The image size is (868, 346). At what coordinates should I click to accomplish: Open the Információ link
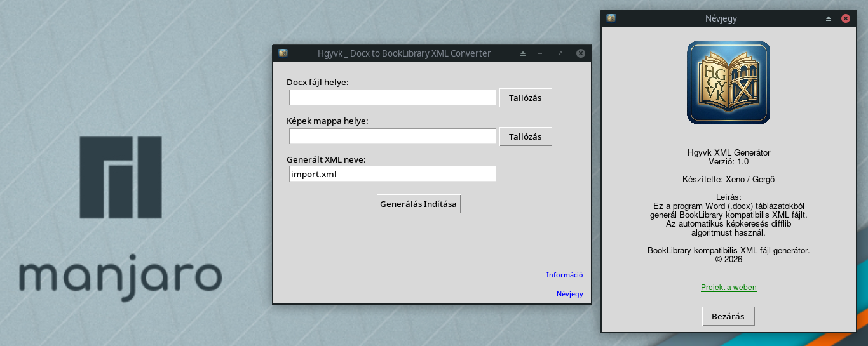(x=565, y=275)
